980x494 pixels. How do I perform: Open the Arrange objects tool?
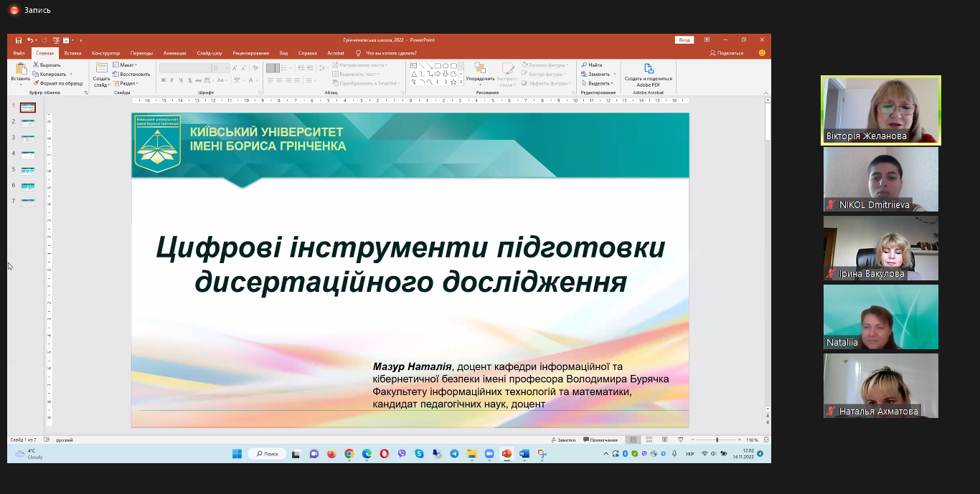point(480,73)
